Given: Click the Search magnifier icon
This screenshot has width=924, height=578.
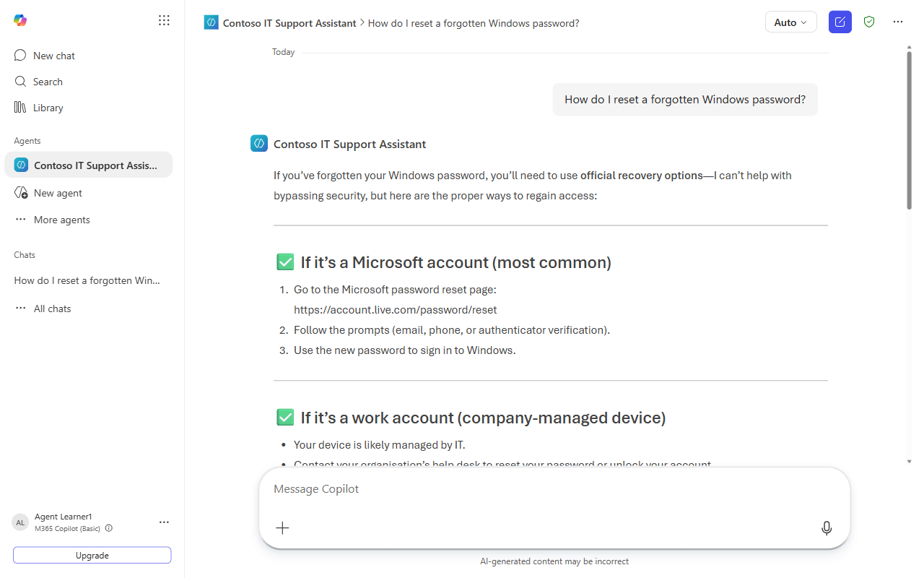Looking at the screenshot, I should click(x=20, y=82).
